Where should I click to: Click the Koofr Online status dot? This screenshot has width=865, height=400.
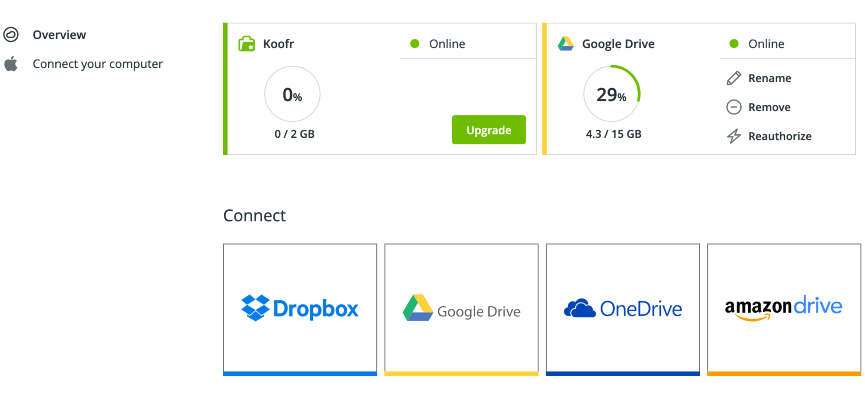click(x=415, y=44)
